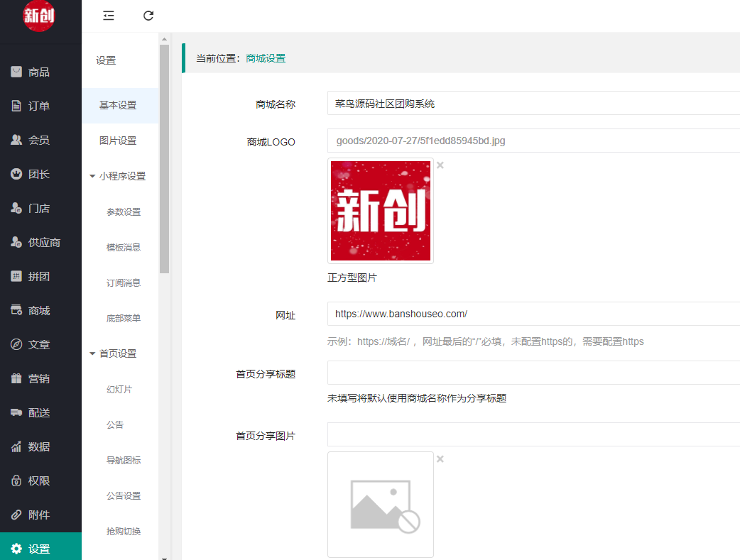Open the 商品 (Products) sidebar icon
The image size is (740, 560).
(16, 72)
